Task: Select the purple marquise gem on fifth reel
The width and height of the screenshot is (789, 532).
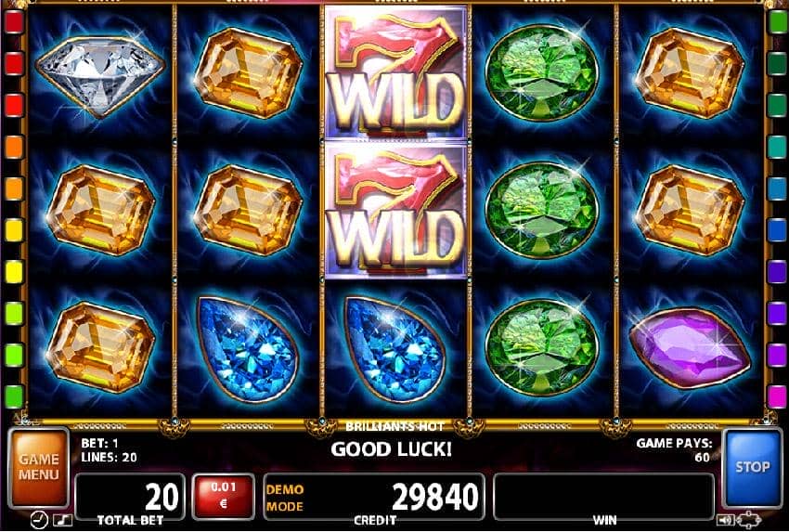Action: point(690,348)
